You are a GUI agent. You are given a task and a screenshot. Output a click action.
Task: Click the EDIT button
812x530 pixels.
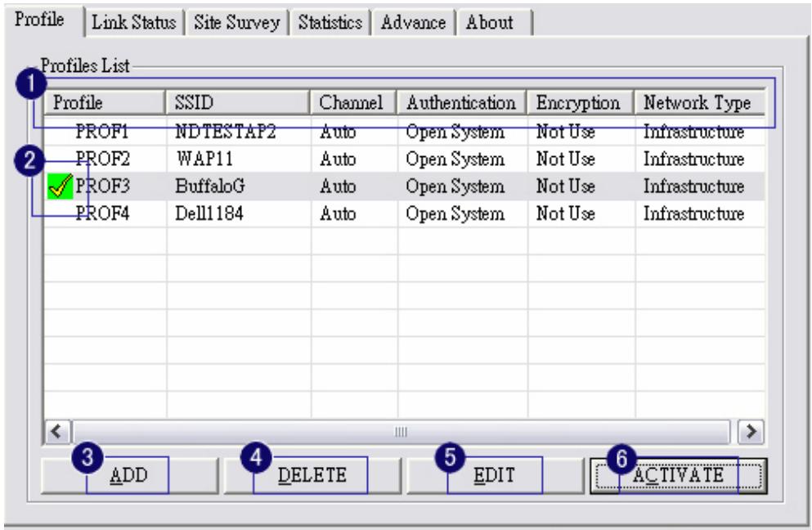coord(495,475)
